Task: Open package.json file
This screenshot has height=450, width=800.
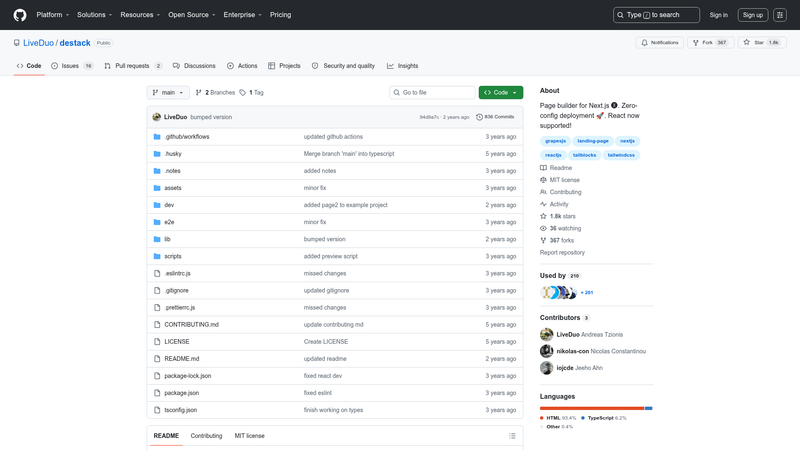Action: point(182,393)
